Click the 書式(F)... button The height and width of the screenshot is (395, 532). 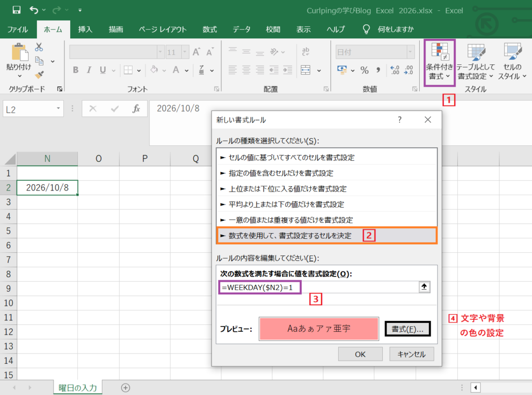click(x=407, y=329)
